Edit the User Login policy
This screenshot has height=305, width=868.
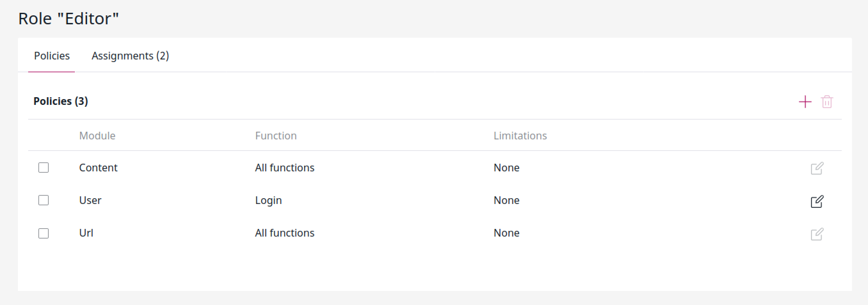point(817,201)
